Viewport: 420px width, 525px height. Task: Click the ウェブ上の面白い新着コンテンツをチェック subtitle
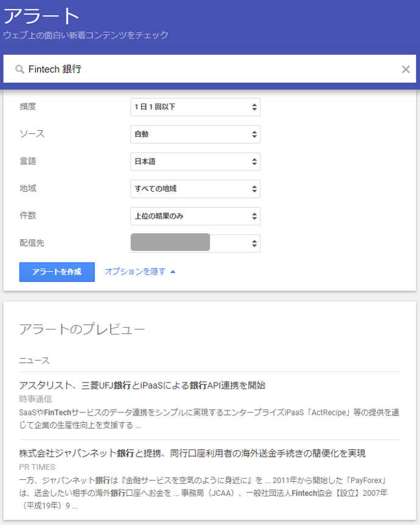click(86, 35)
